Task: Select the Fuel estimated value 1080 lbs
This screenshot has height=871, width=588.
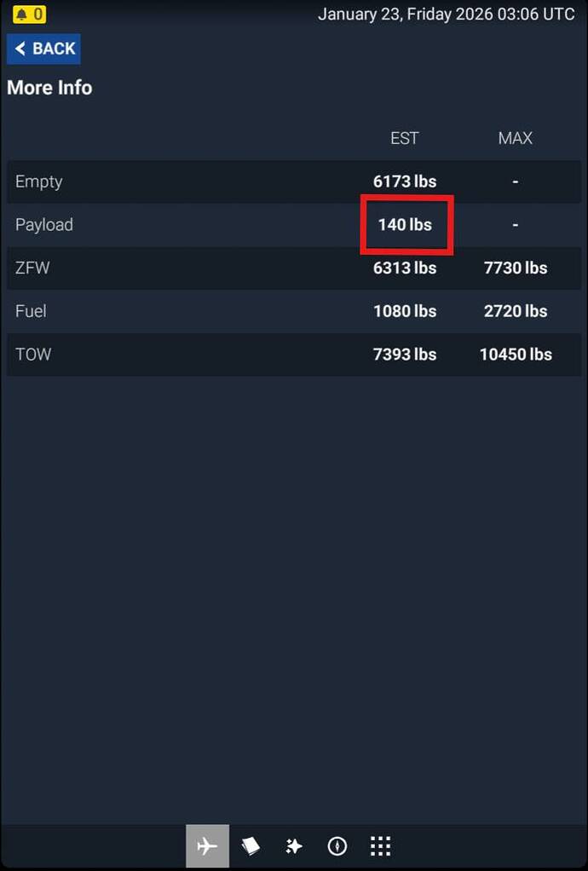Action: (x=405, y=311)
